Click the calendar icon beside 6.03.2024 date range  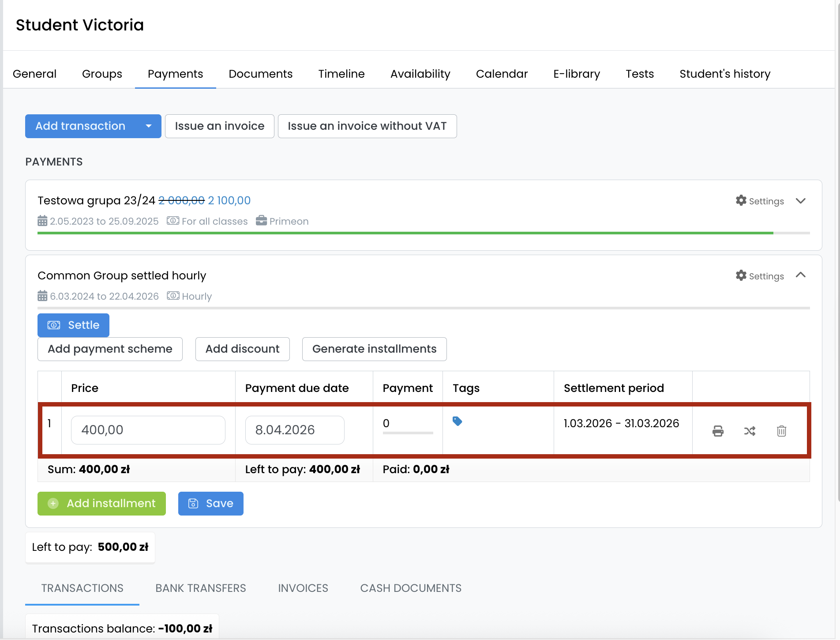(42, 296)
